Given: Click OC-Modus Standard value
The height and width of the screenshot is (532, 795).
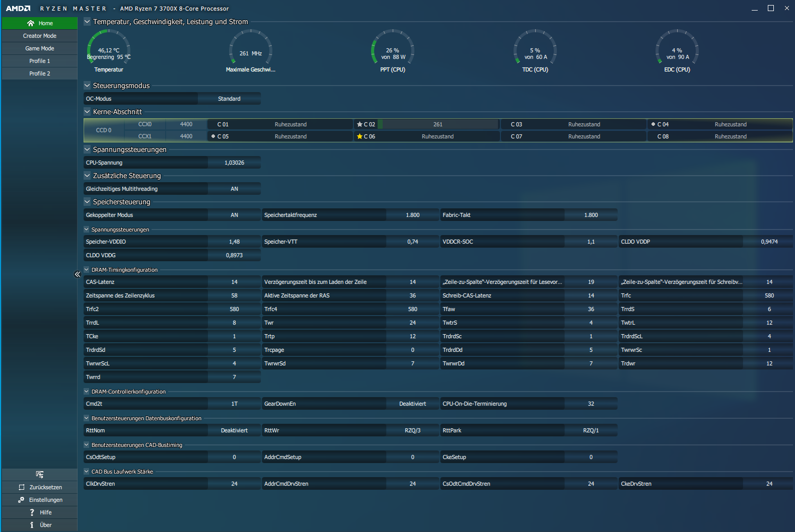Looking at the screenshot, I should pyautogui.click(x=229, y=99).
